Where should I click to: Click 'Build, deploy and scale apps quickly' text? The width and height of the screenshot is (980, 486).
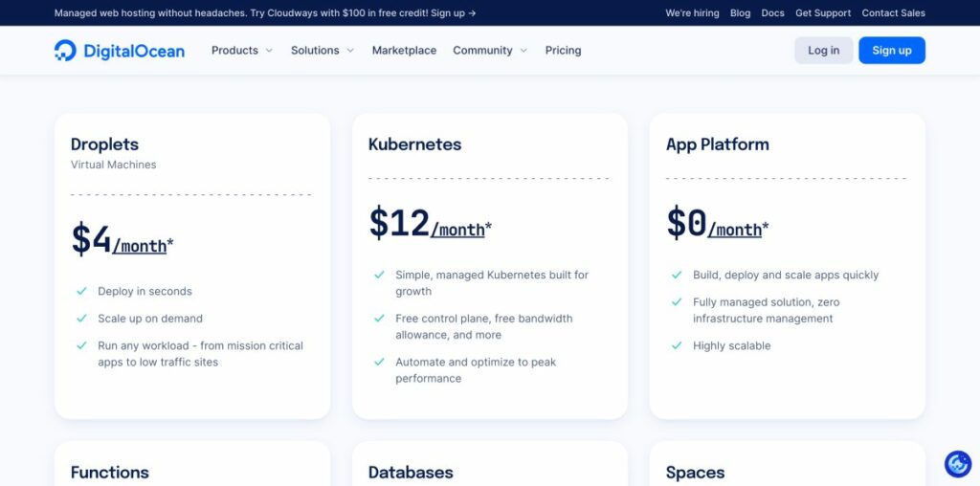coord(786,275)
